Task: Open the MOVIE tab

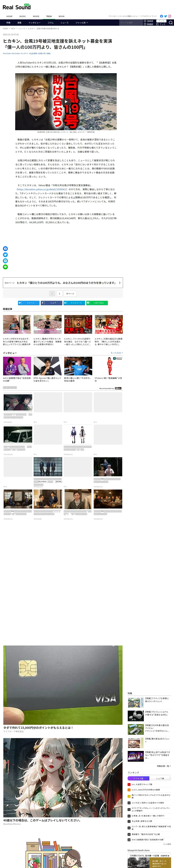Action: [x=36, y=16]
